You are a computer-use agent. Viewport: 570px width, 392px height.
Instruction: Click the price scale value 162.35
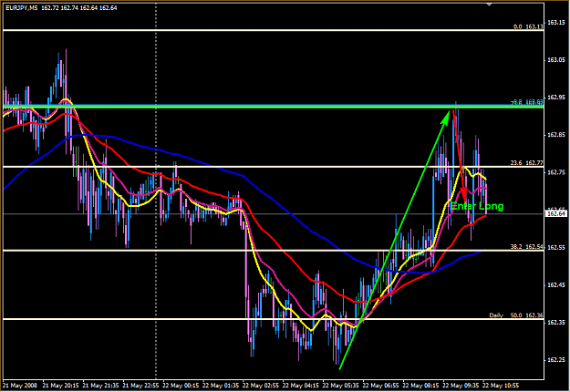click(x=556, y=322)
